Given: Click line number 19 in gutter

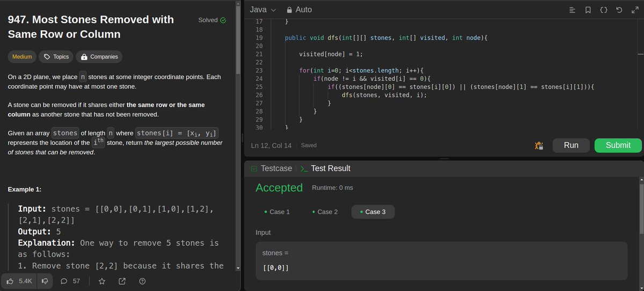Looking at the screenshot, I should 259,38.
